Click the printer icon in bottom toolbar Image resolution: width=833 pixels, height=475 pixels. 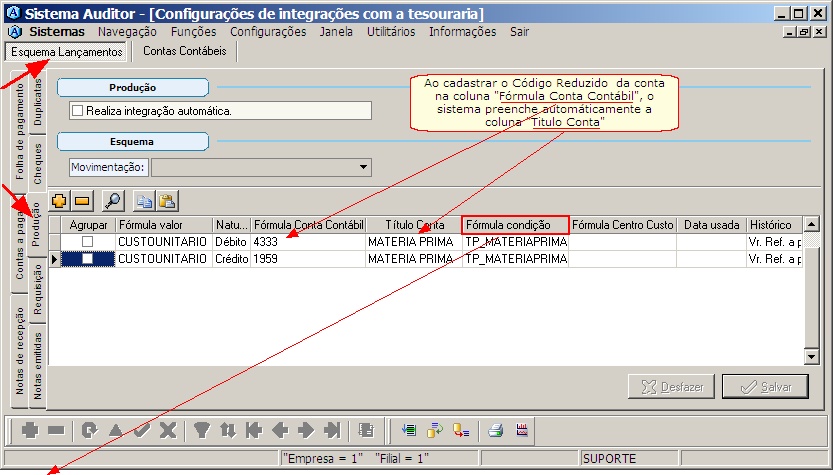[495, 431]
